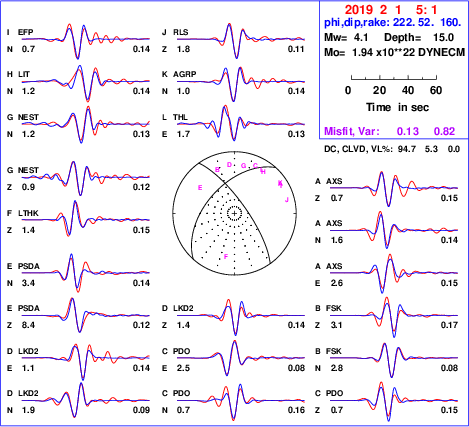Select the AXS vertical component waveform
The image size is (469, 427).
click(394, 189)
